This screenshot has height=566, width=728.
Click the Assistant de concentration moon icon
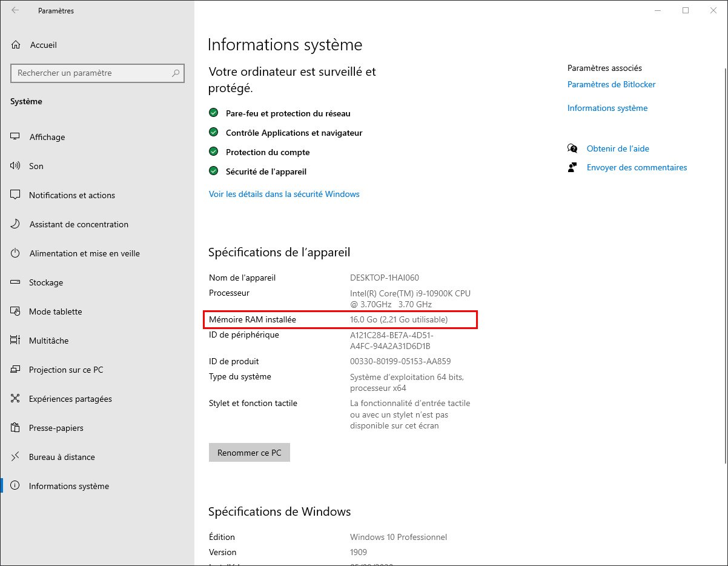[16, 224]
